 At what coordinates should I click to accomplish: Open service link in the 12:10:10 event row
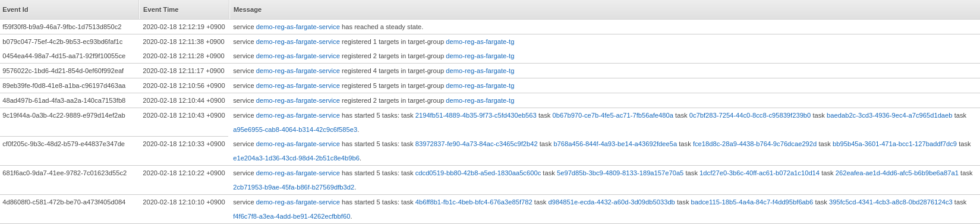pyautogui.click(x=298, y=202)
